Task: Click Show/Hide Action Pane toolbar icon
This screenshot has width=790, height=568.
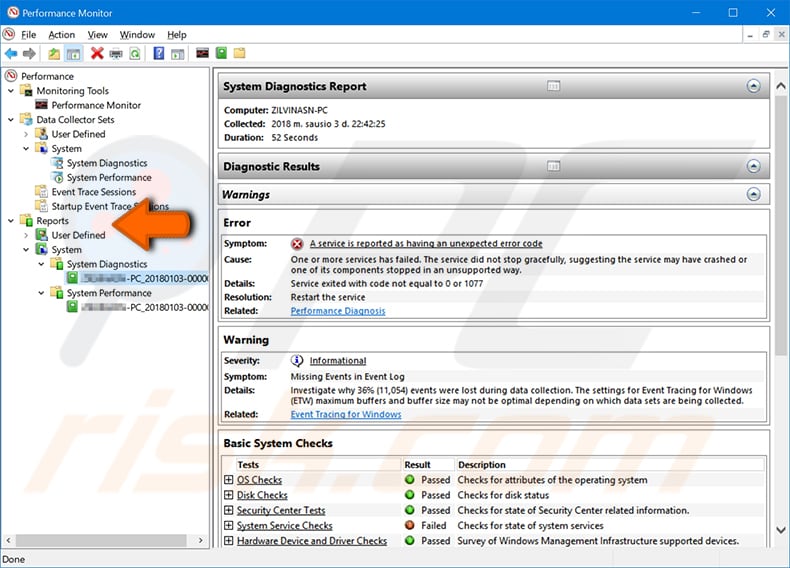Action: pos(177,53)
